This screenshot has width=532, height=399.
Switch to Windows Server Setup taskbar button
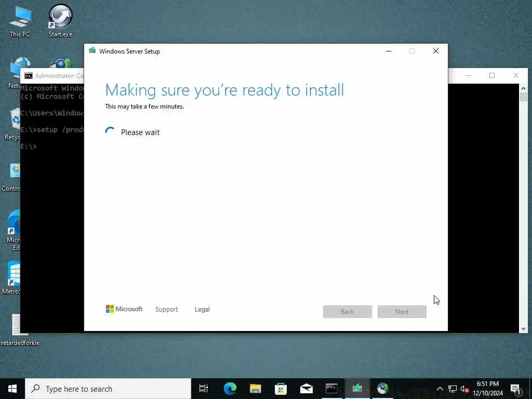[x=357, y=389]
